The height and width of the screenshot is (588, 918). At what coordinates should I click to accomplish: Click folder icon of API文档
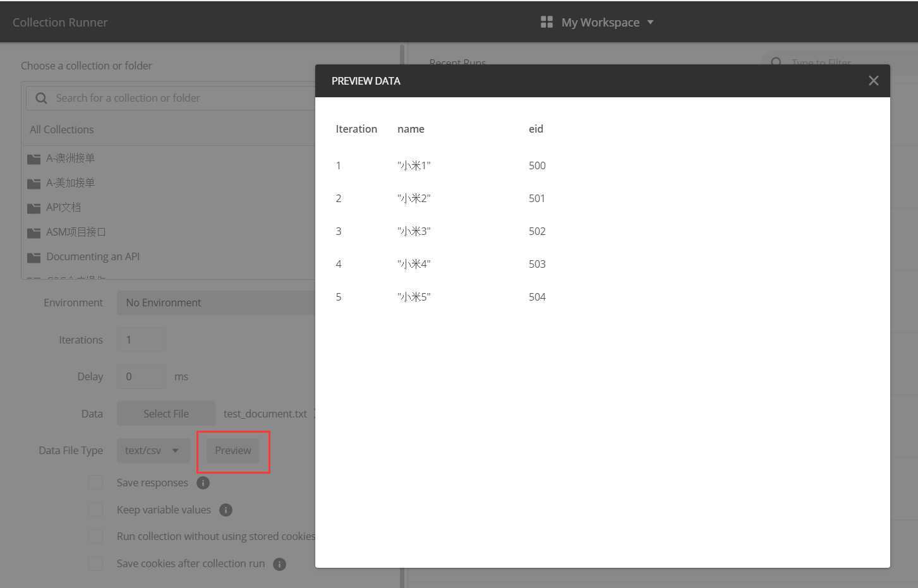coord(33,208)
